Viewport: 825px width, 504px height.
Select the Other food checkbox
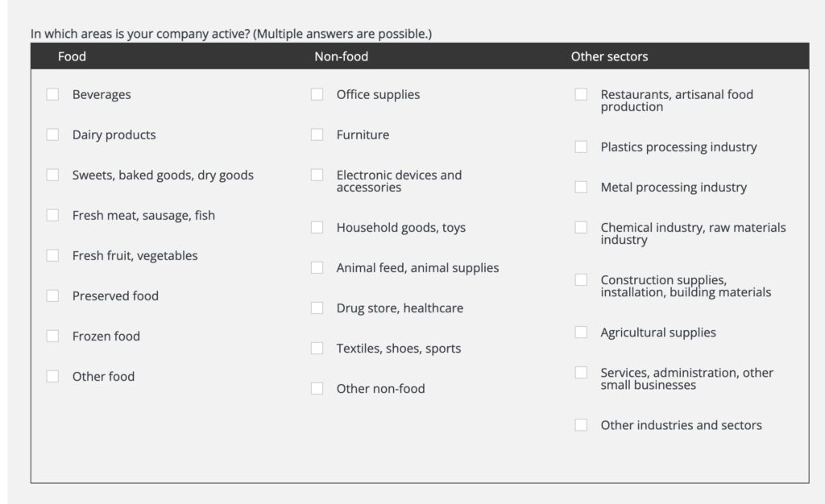coord(52,376)
